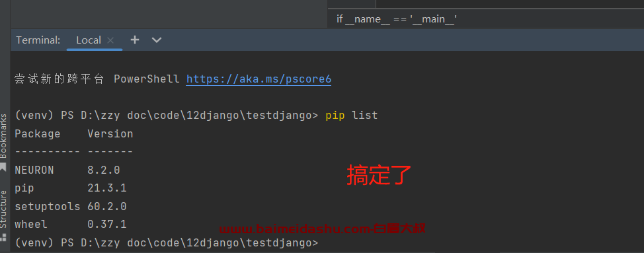The image size is (644, 253).
Task: Switch to the Local terminal tab
Action: click(89, 40)
